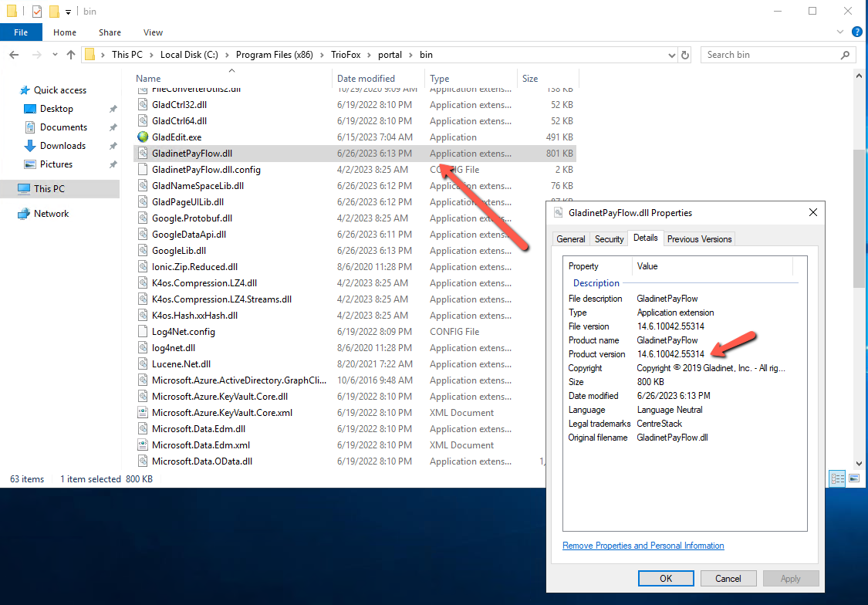The image size is (868, 605).
Task: Click the GladinetPayFlow.dll.config file icon
Action: point(143,169)
